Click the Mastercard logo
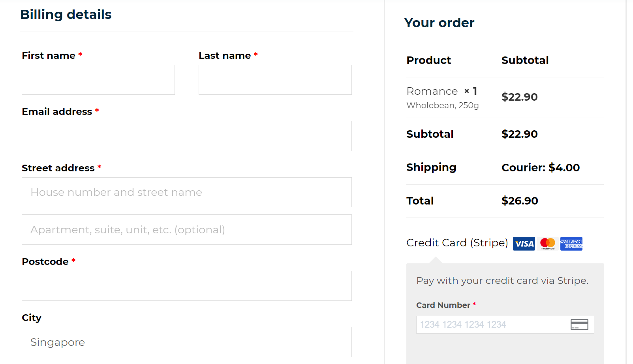 (548, 244)
